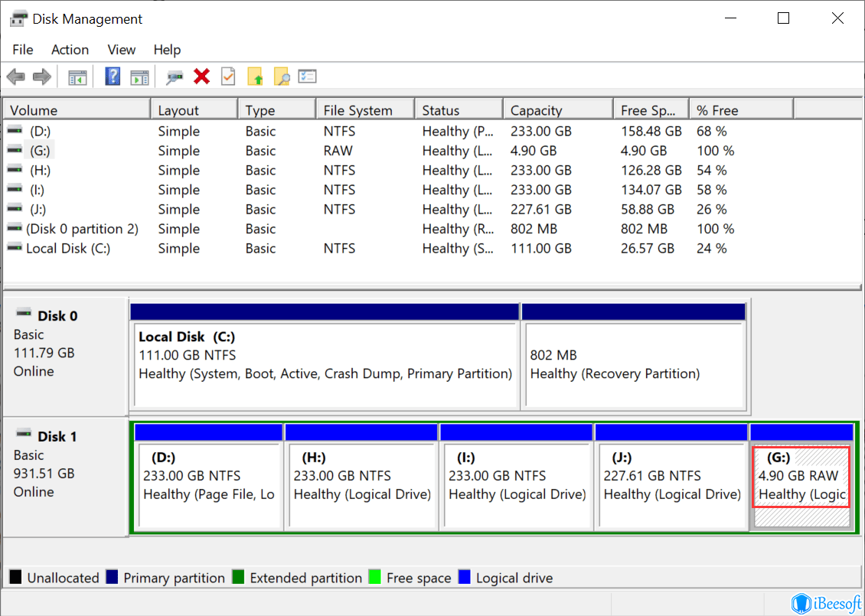Click drive icon beside (D:) volume row
This screenshot has width=865, height=616.
pyautogui.click(x=15, y=131)
